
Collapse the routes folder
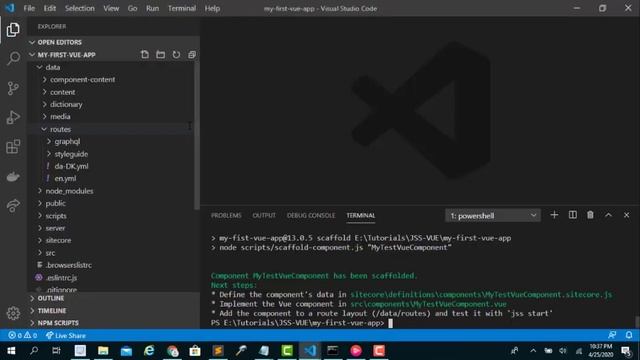111,129
